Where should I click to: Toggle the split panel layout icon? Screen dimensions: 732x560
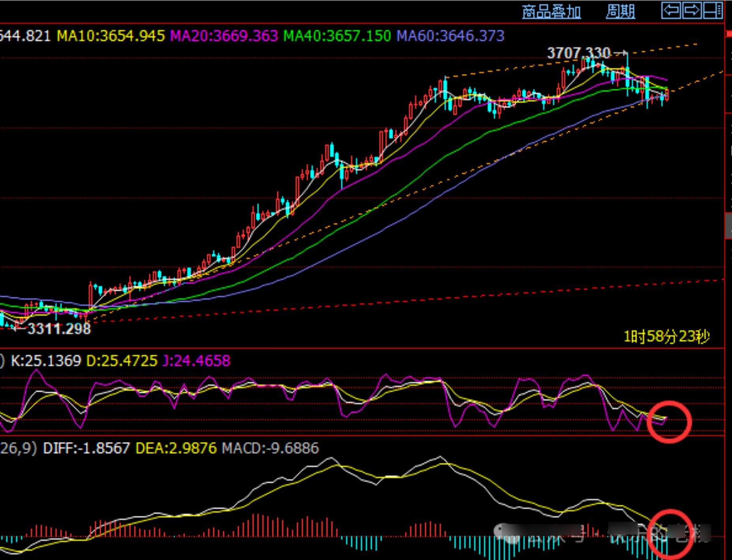coord(713,10)
